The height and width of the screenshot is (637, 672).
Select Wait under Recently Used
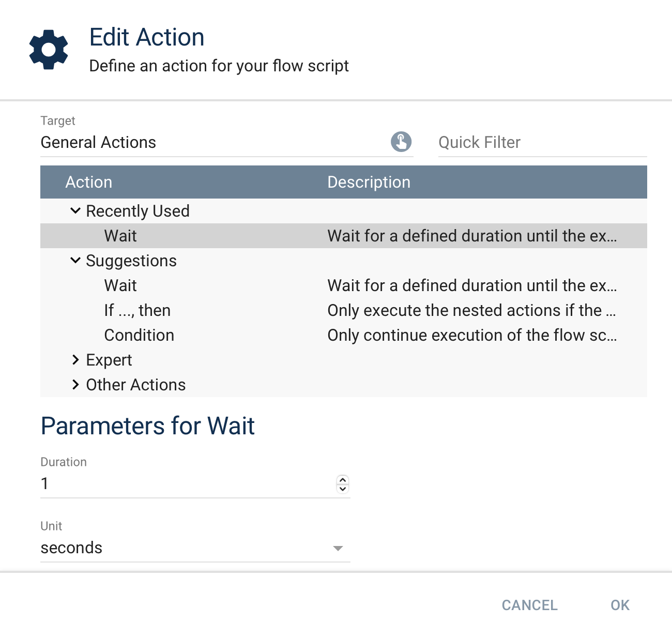pos(120,236)
